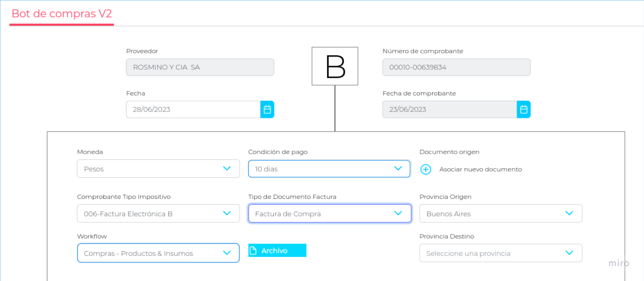Click the Fecha date input field
Screen dimensions: 644x281
pos(193,109)
